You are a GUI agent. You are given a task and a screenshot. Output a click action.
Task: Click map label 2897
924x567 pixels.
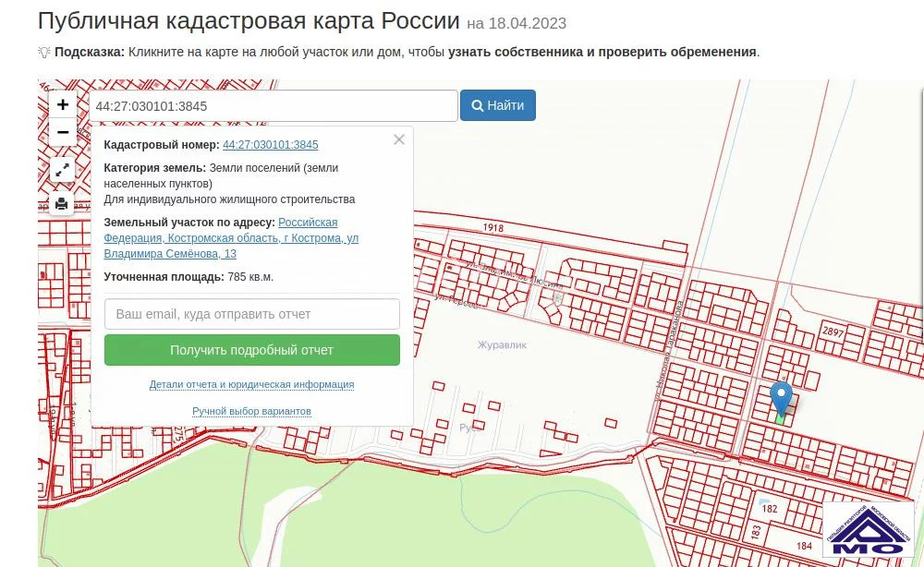tap(833, 332)
